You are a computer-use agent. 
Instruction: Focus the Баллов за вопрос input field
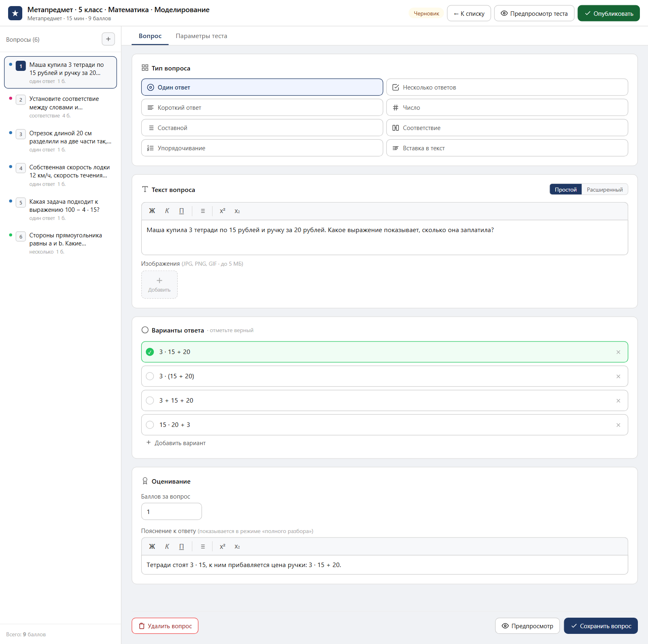[171, 512]
